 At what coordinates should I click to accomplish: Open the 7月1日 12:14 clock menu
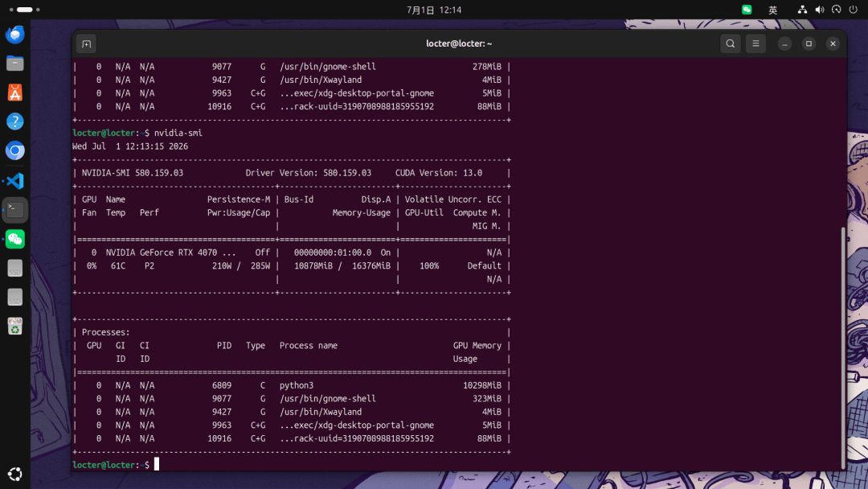click(x=434, y=10)
